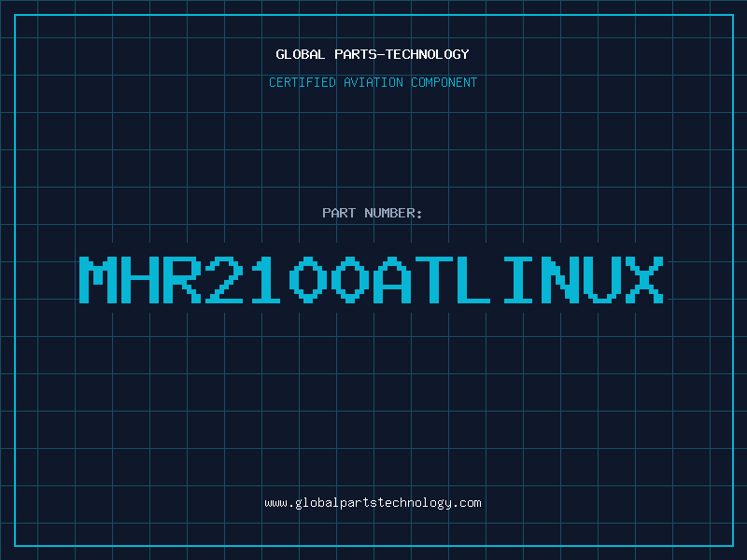Click the word COMPONENT in the subtitle
This screenshot has height=560, width=747.
coord(444,82)
